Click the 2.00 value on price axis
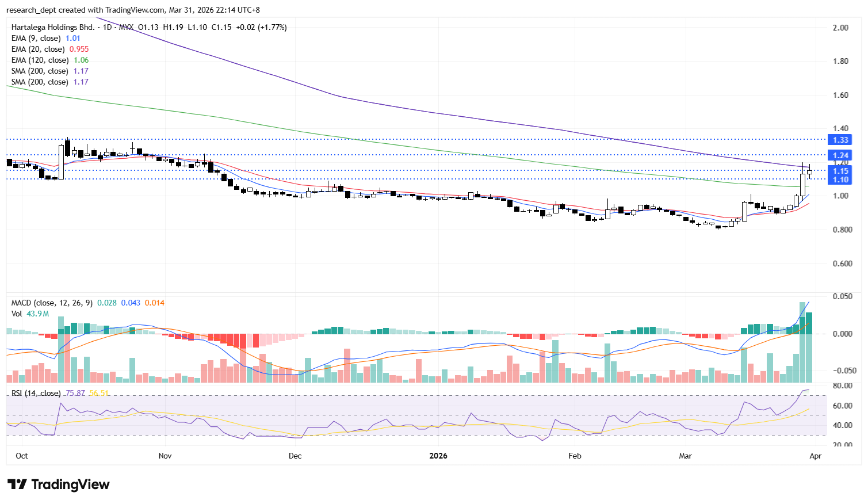The height and width of the screenshot is (504, 868). 840,28
